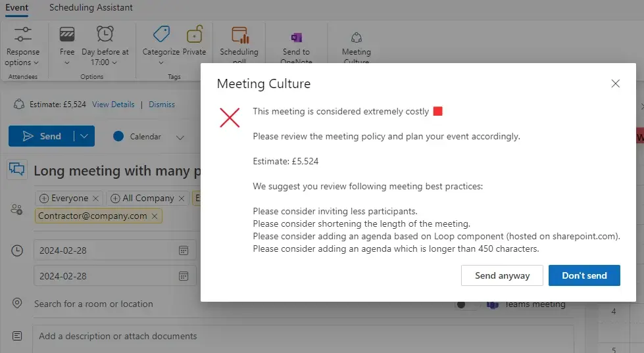Click the Meeting Culture ribbon icon
Image resolution: width=644 pixels, height=353 pixels.
pos(356,37)
